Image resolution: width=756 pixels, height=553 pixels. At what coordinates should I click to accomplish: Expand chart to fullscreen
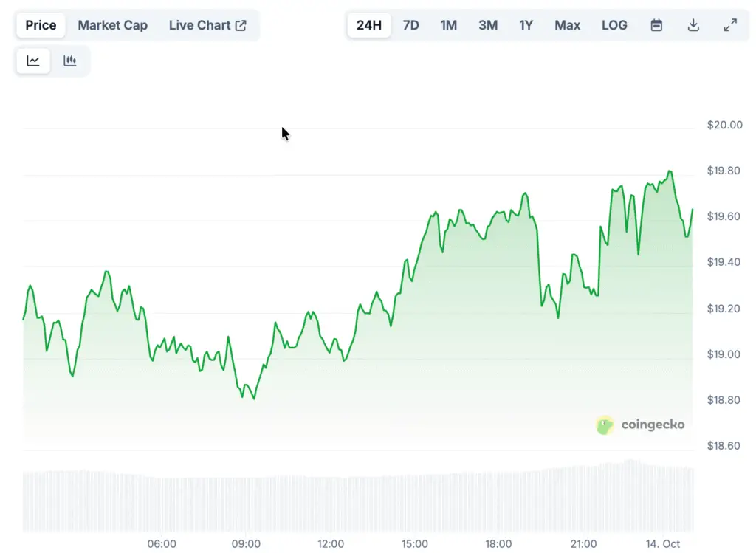(730, 25)
